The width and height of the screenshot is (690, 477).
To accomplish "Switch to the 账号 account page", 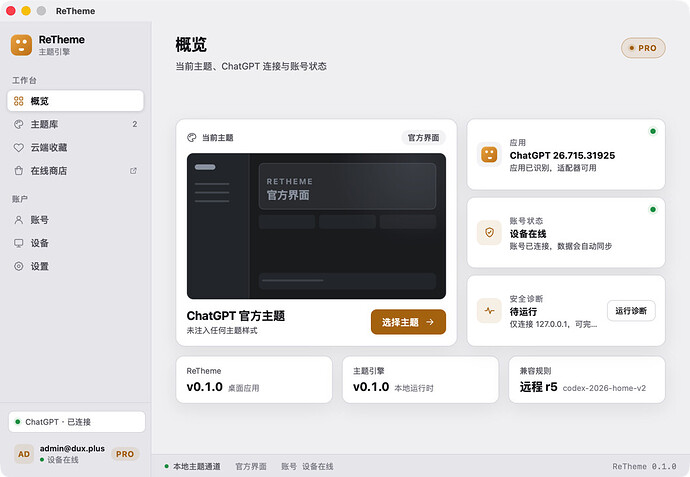I will pyautogui.click(x=75, y=220).
